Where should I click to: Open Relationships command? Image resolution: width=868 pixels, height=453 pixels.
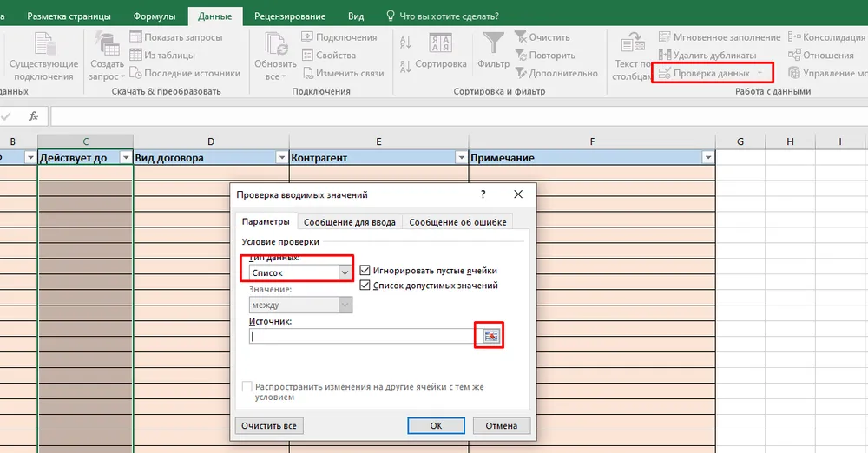click(x=820, y=55)
